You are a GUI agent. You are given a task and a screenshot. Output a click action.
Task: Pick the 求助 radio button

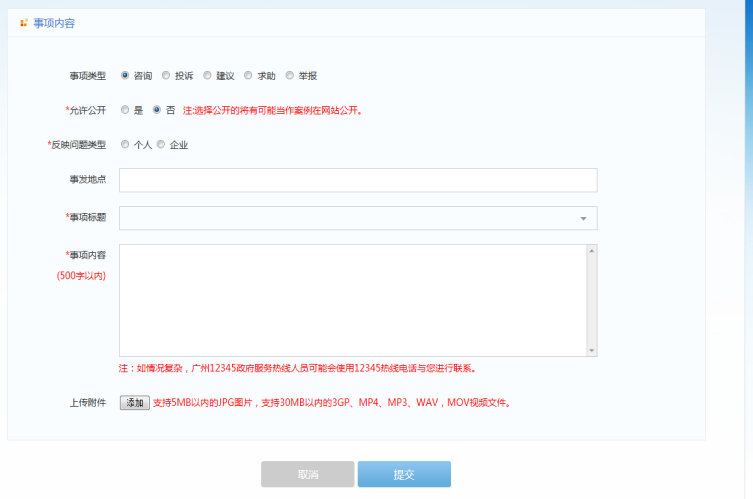(248, 75)
